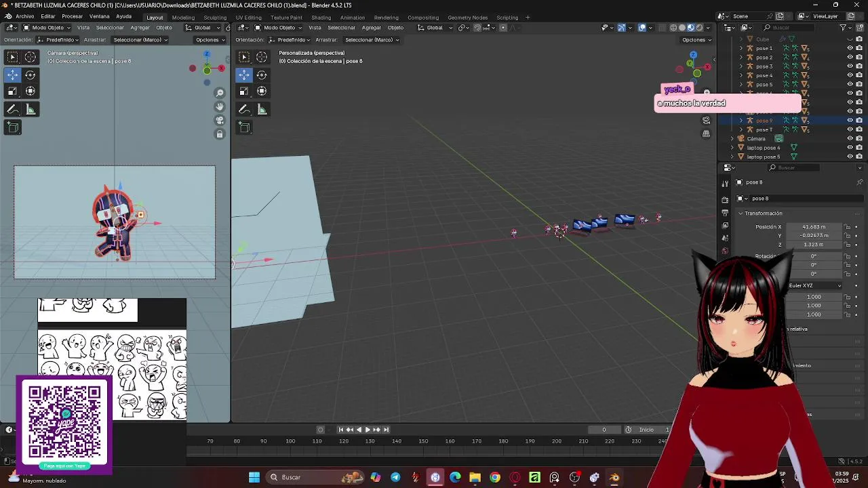Select the Add Cube tool in left viewport
868x488 pixels.
click(12, 127)
